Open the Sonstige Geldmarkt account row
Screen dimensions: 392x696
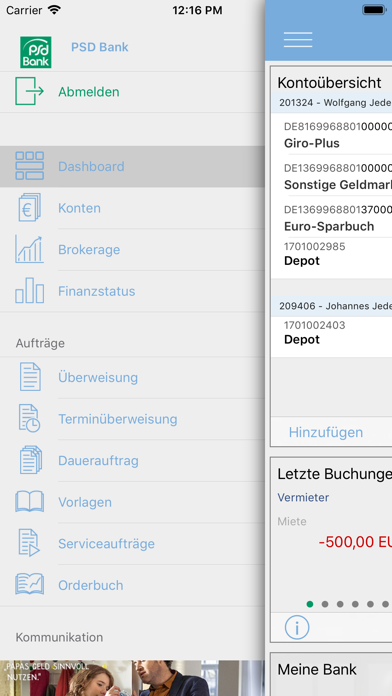pyautogui.click(x=332, y=177)
